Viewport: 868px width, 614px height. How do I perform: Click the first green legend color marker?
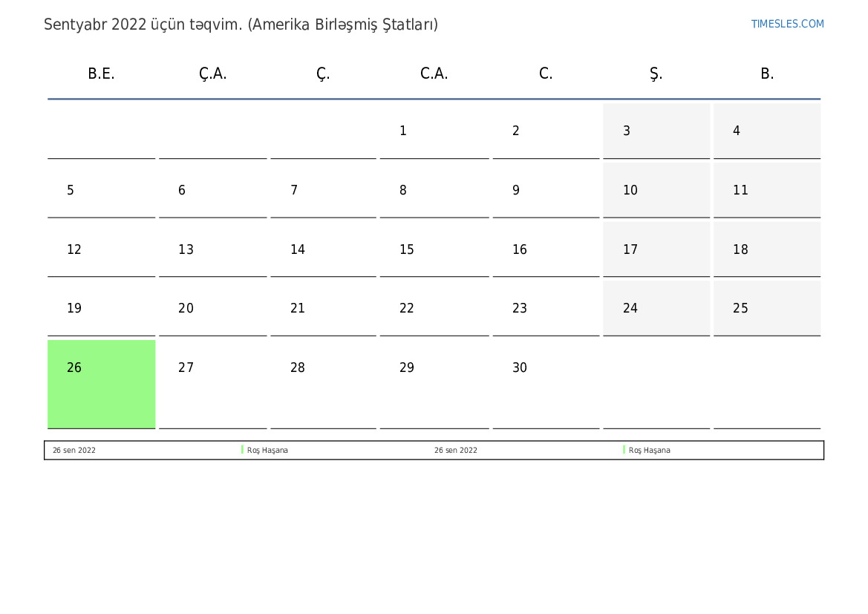[x=242, y=450]
